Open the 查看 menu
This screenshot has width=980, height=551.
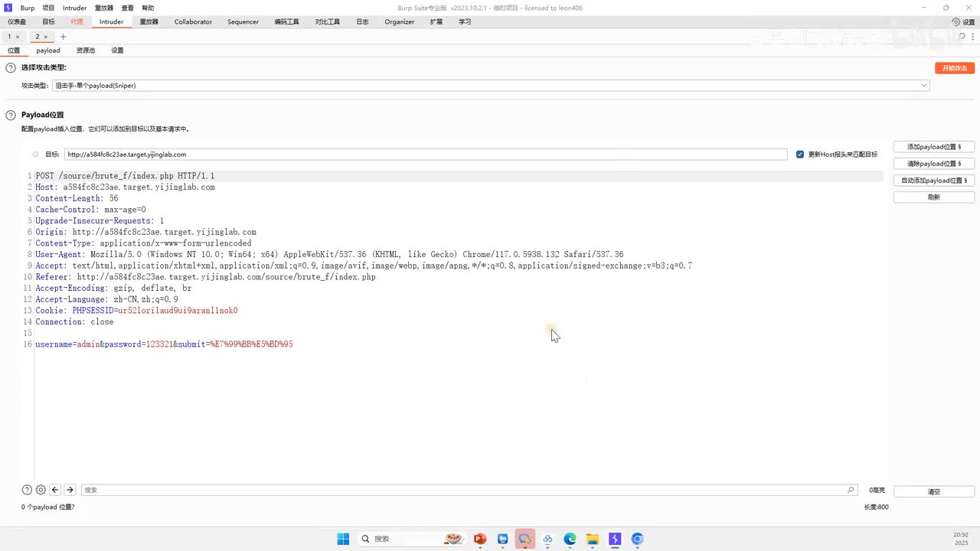[x=128, y=8]
